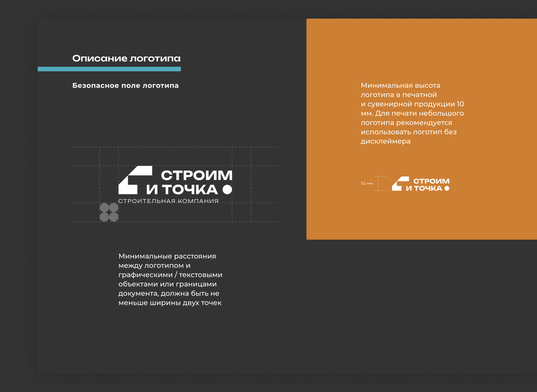Click the Минимальные расстояния paragraph

point(170,279)
